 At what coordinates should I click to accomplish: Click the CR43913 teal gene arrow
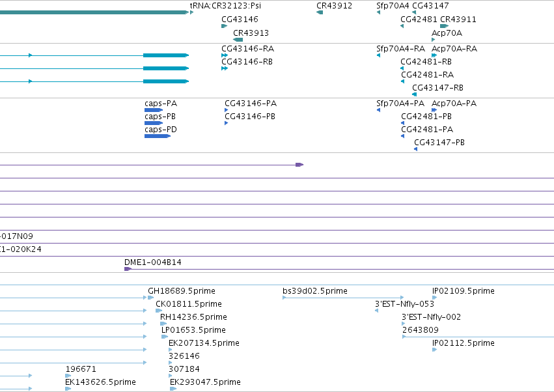coord(238,40)
